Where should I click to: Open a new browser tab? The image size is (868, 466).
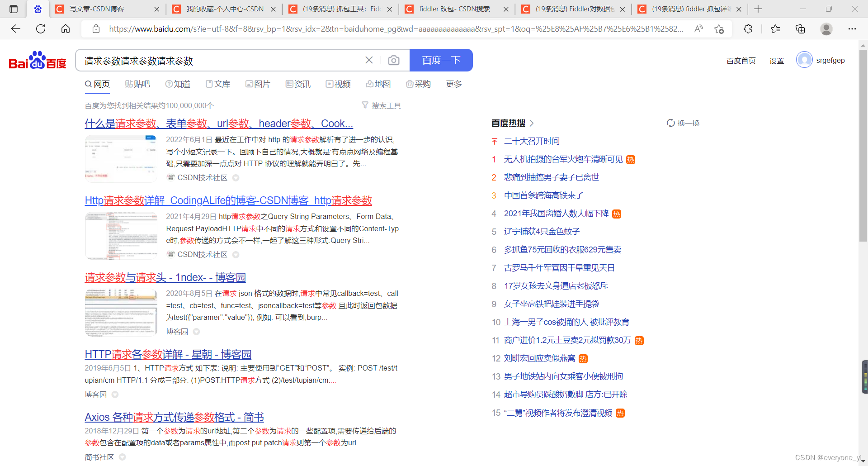click(x=758, y=9)
